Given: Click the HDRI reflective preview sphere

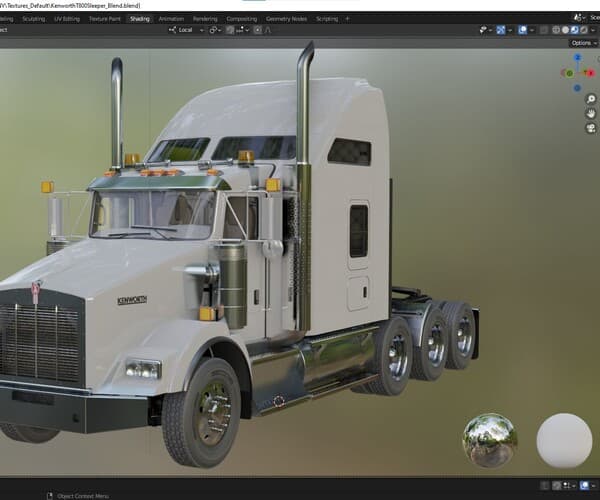Looking at the screenshot, I should (x=490, y=440).
